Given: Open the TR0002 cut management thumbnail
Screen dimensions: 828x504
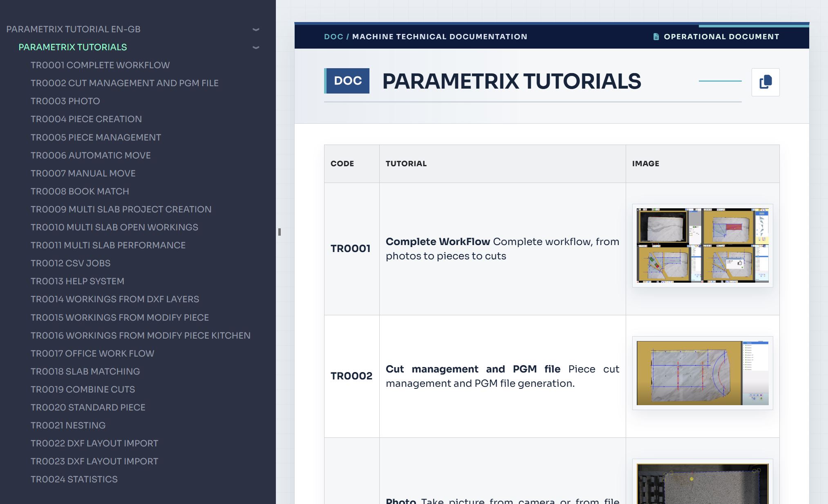Looking at the screenshot, I should point(703,373).
